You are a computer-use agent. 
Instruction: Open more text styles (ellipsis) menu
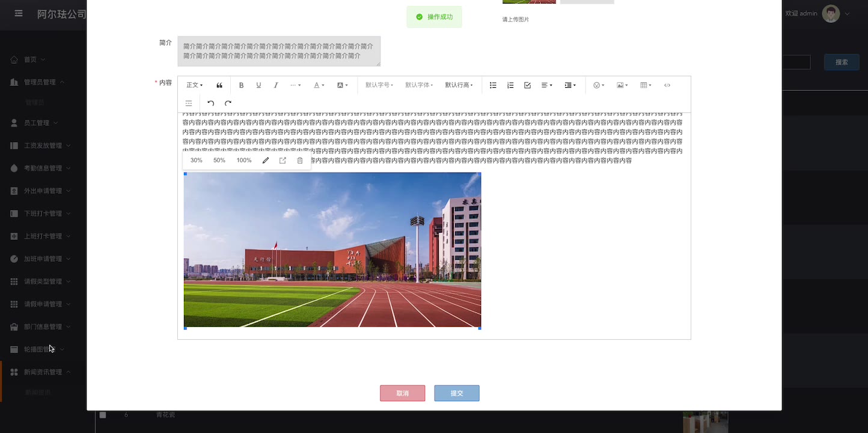pos(295,85)
